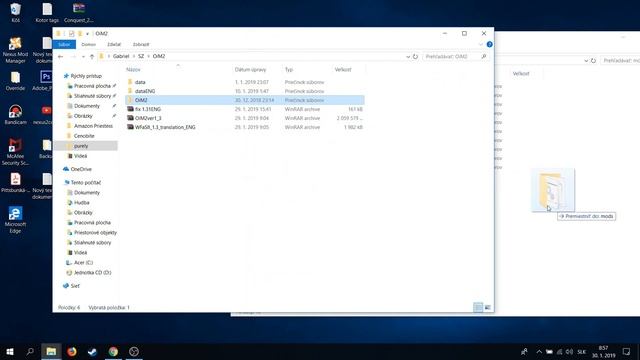Open the quick access toolbar dropdown
The height and width of the screenshot is (360, 640).
tap(87, 33)
